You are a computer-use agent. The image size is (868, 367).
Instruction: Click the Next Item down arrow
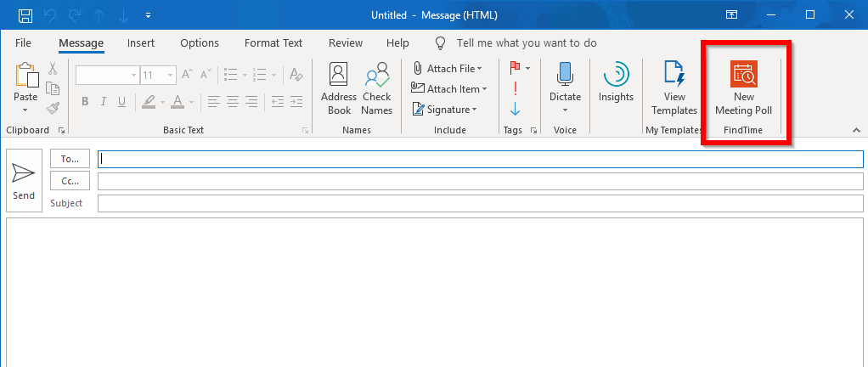click(x=123, y=15)
